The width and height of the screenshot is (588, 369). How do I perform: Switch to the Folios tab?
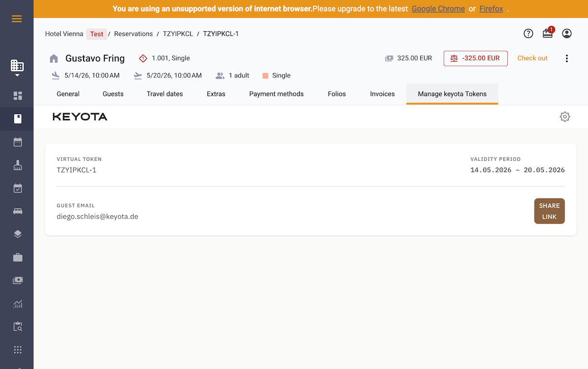337,94
